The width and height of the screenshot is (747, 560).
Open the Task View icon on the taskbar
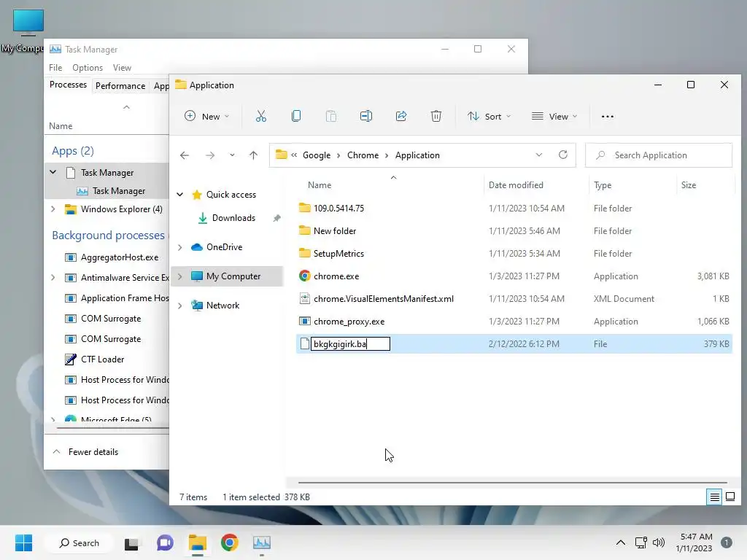[131, 542]
